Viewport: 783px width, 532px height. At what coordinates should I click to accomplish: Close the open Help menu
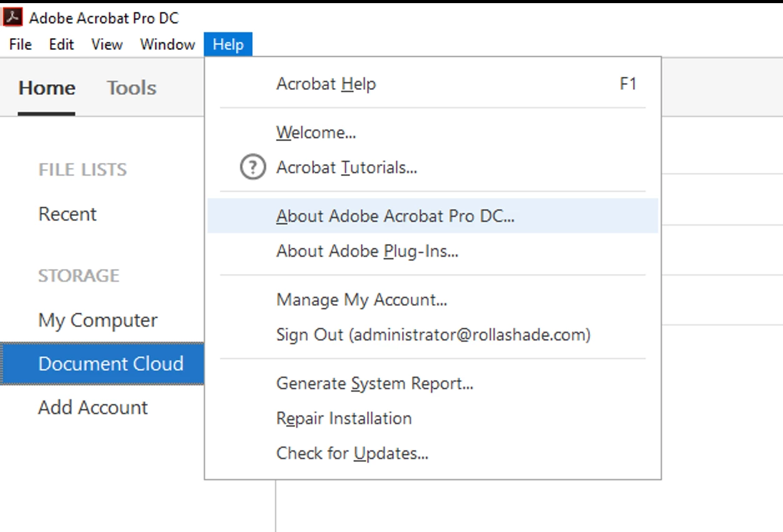click(228, 44)
